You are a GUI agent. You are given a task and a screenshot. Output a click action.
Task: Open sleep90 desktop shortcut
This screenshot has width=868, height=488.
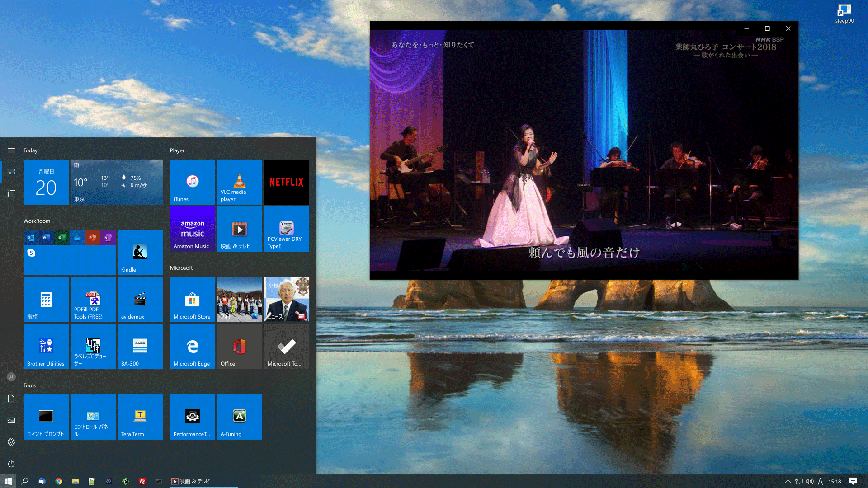coord(844,14)
